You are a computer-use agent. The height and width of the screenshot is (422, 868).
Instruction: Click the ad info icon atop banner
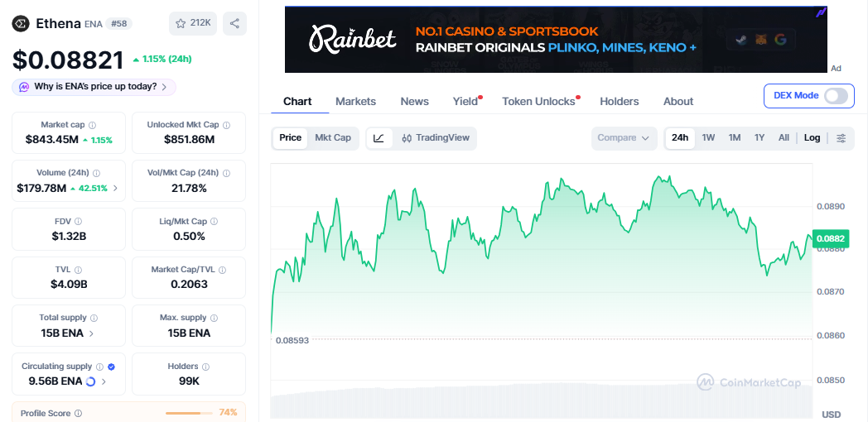pyautogui.click(x=822, y=11)
